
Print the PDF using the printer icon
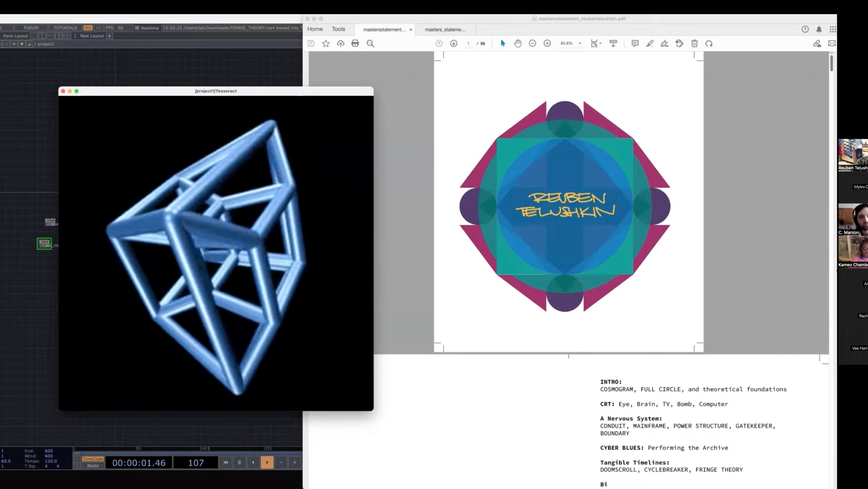click(355, 43)
